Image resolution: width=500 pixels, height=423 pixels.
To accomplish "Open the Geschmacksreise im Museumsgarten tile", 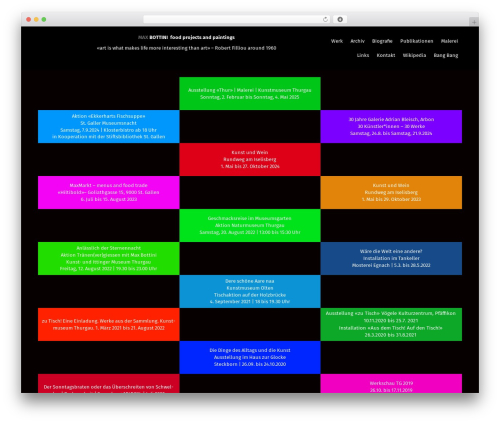I will pos(250,225).
